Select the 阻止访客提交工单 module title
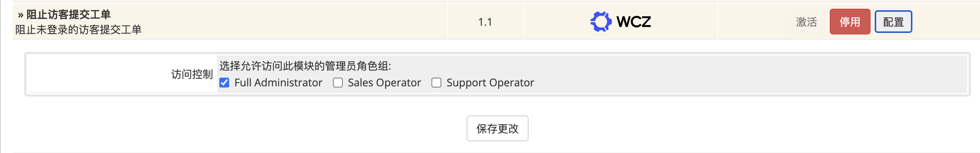 pyautogui.click(x=68, y=15)
